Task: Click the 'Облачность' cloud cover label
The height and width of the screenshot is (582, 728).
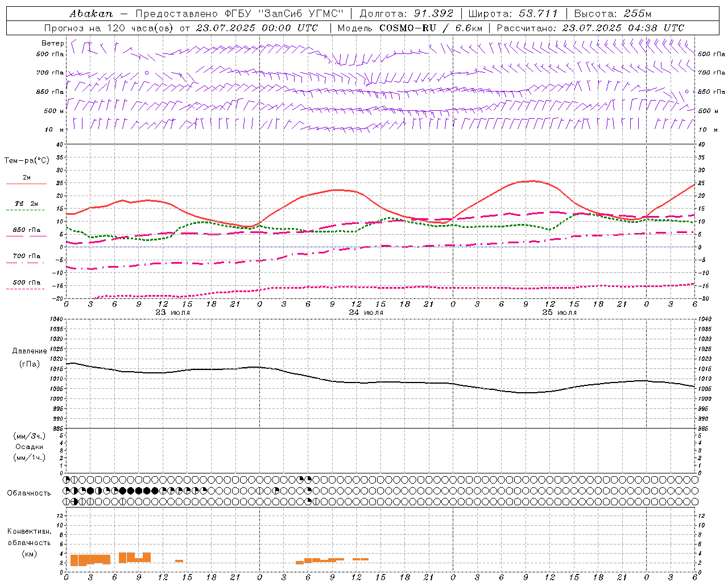Action: pos(29,493)
